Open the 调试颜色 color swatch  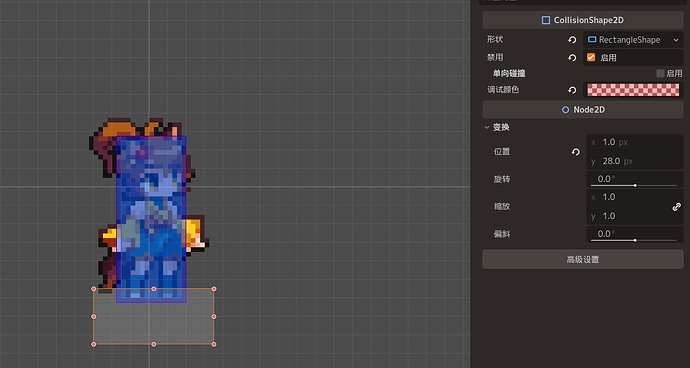click(x=633, y=90)
